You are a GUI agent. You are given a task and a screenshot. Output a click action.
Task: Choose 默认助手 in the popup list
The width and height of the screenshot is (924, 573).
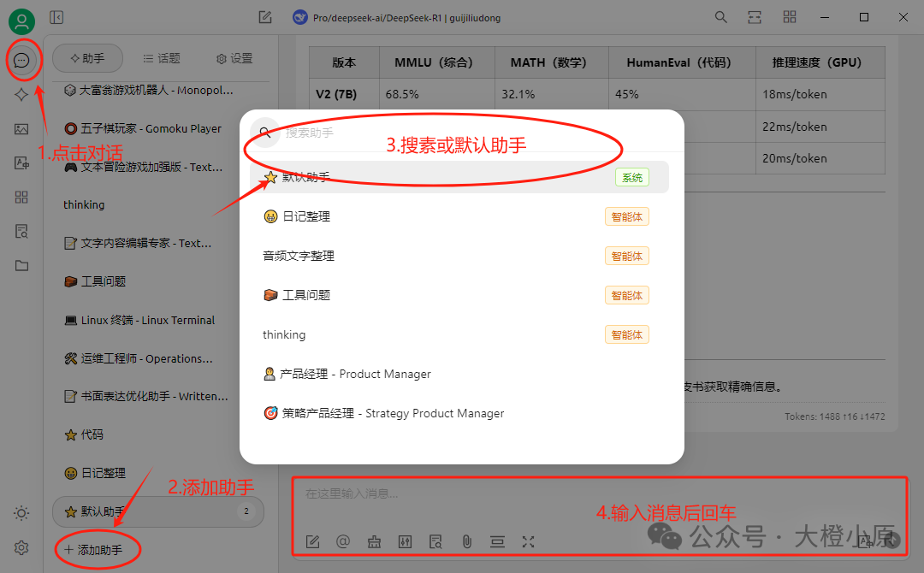click(x=459, y=177)
